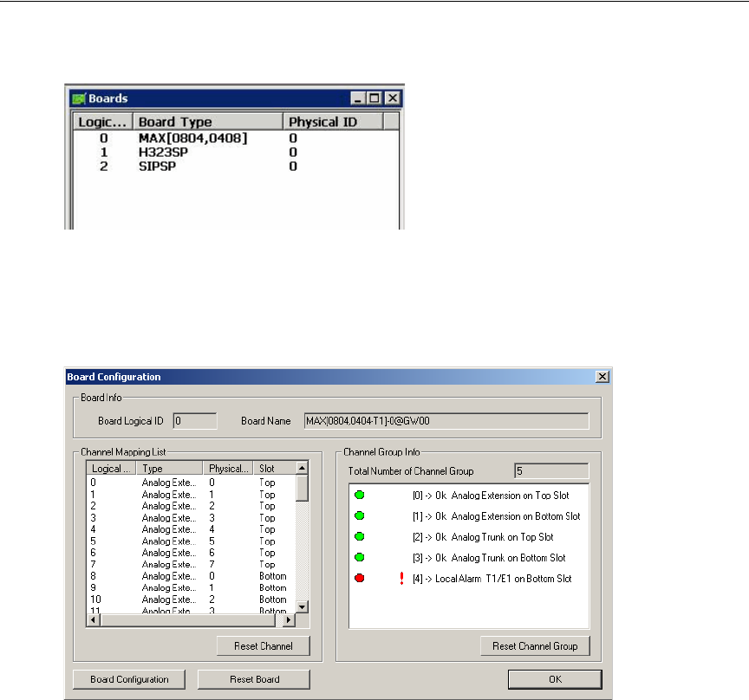Select logical channel 0 row
749x700 pixels.
191,483
